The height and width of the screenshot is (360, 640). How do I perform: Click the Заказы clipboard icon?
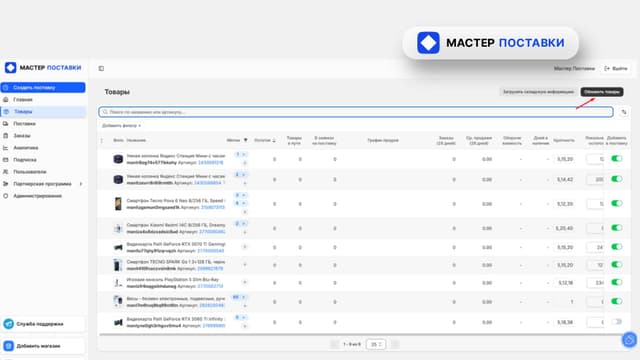coord(6,136)
